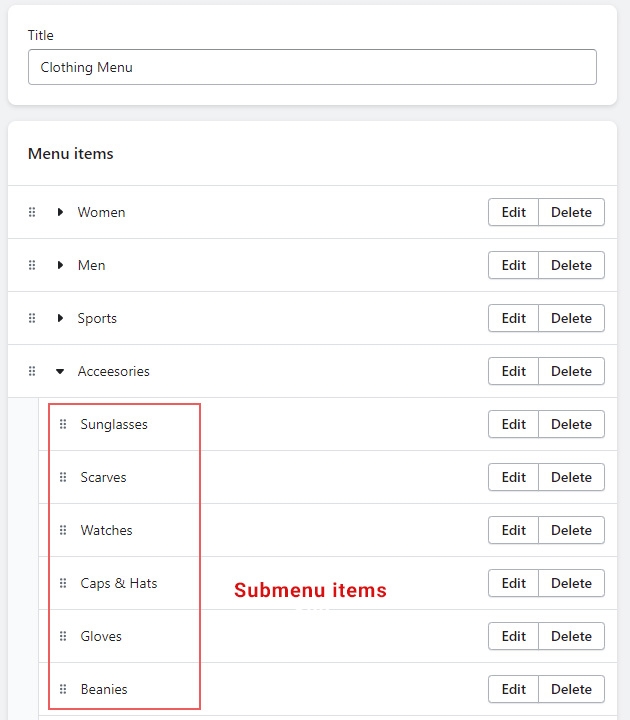Click drag handle icon beside Men
The image size is (630, 720).
[32, 265]
